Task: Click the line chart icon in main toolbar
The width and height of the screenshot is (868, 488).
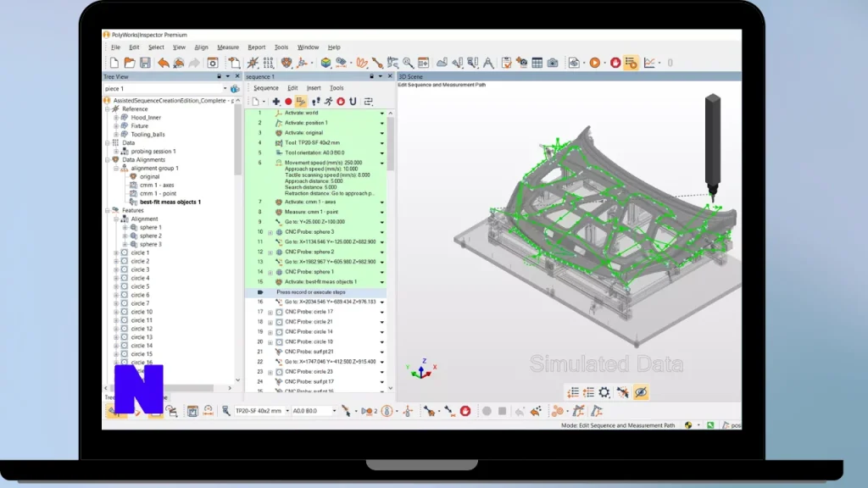Action: click(x=649, y=63)
